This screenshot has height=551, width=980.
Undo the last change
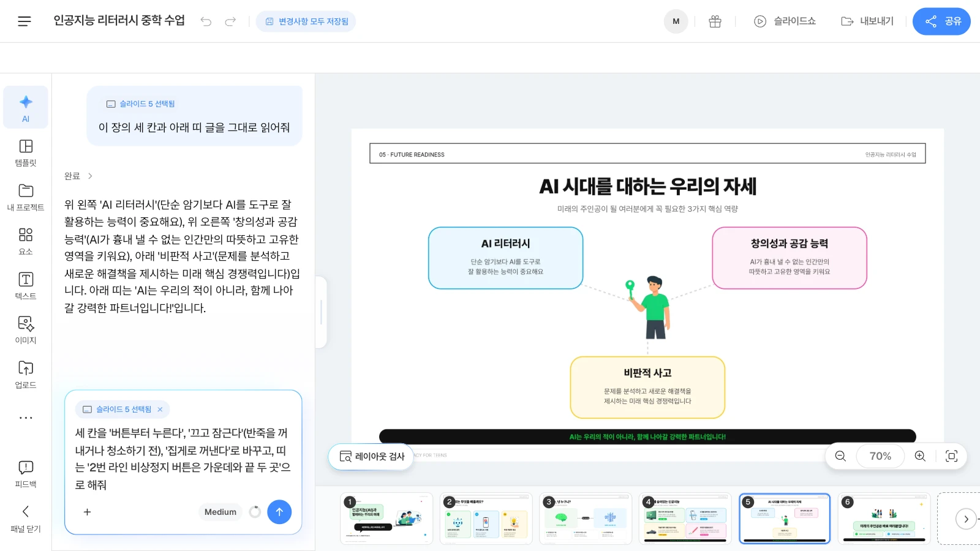click(x=206, y=21)
